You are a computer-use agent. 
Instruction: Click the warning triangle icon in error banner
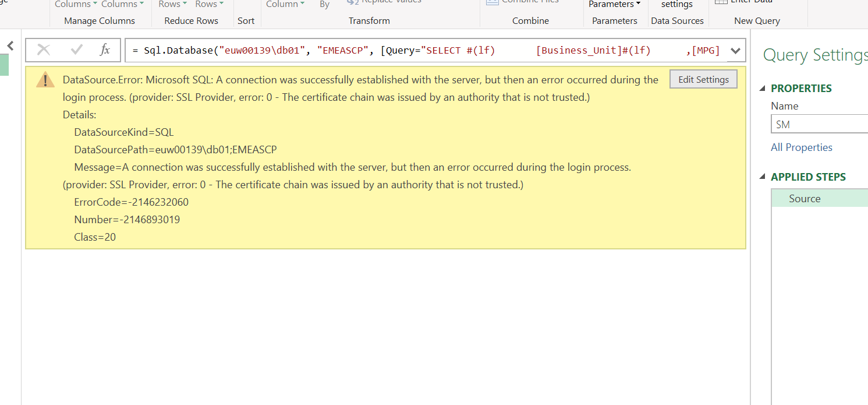pyautogui.click(x=45, y=81)
